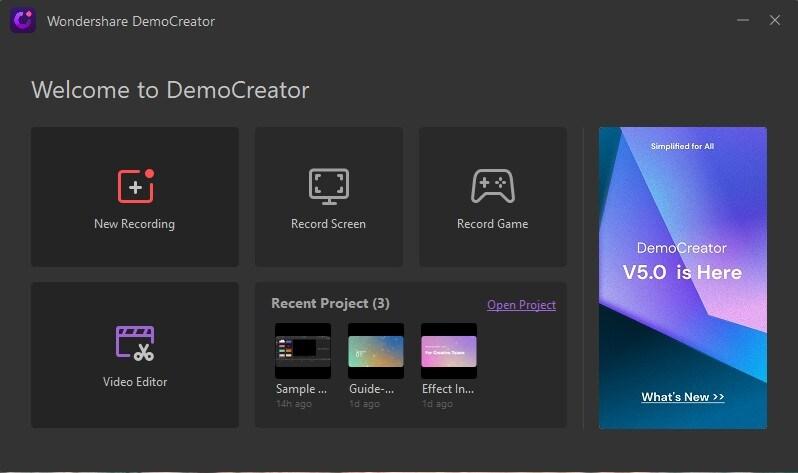Close the DemoCreator welcome window
The width and height of the screenshot is (798, 473).
775,20
